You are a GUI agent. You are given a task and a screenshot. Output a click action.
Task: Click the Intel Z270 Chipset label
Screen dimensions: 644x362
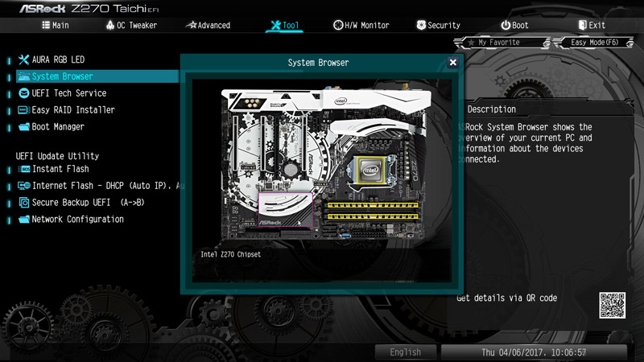point(230,254)
